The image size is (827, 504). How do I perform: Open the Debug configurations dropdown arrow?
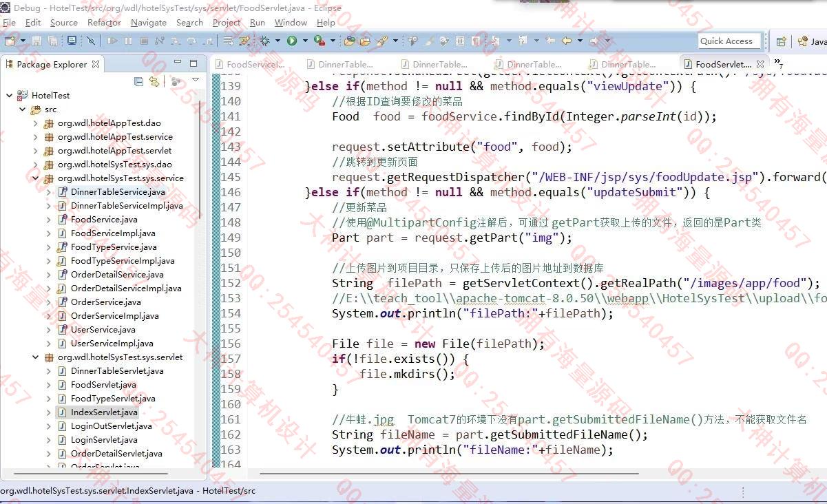point(277,41)
